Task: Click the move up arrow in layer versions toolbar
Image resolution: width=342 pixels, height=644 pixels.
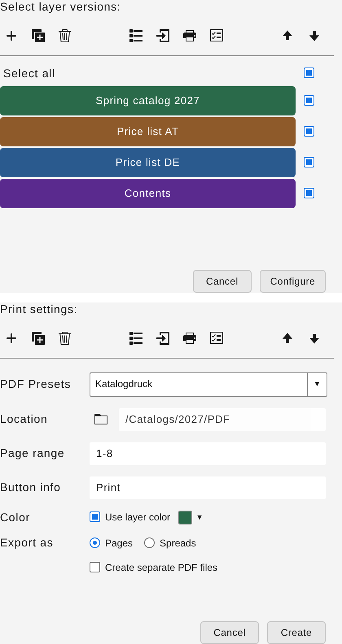Action: point(287,36)
